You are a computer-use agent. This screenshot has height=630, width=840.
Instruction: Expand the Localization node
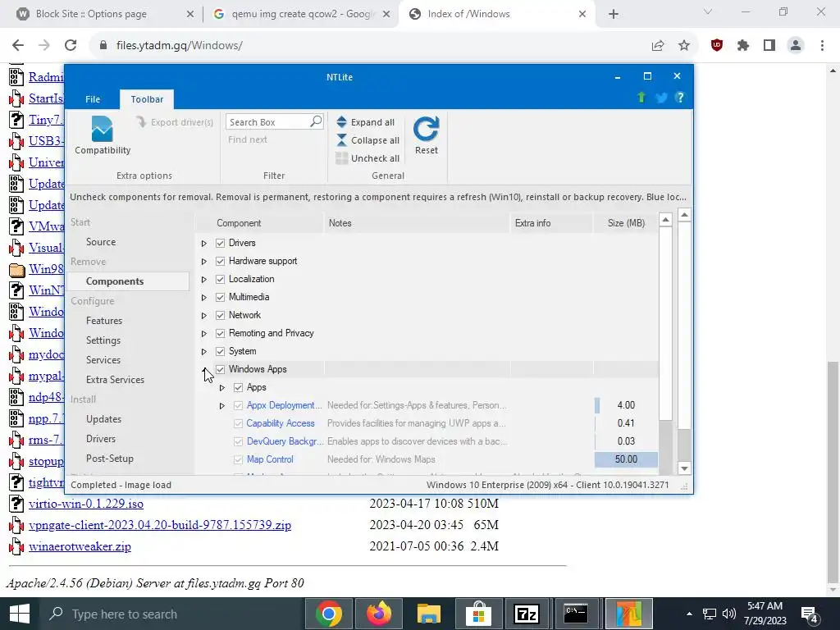pos(204,279)
